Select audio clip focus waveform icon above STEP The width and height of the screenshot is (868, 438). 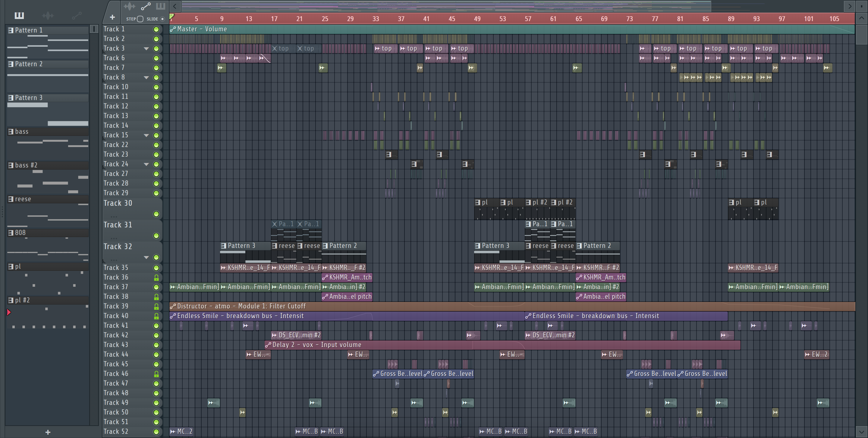(129, 6)
